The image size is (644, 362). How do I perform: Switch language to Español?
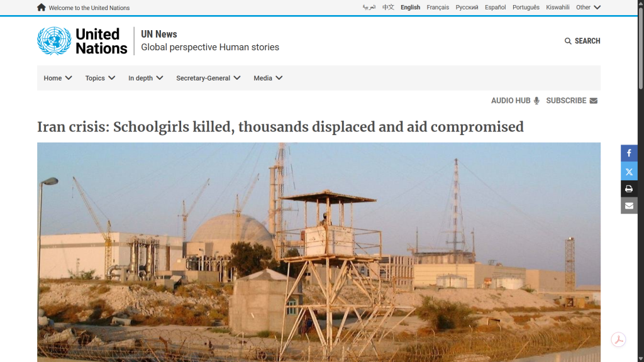(495, 8)
